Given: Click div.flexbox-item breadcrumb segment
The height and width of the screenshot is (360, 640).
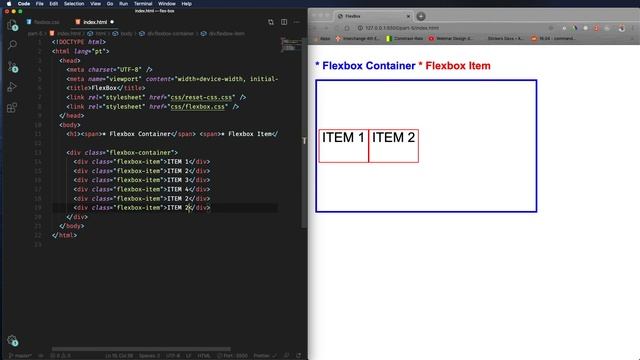Looking at the screenshot, I should pyautogui.click(x=223, y=33).
